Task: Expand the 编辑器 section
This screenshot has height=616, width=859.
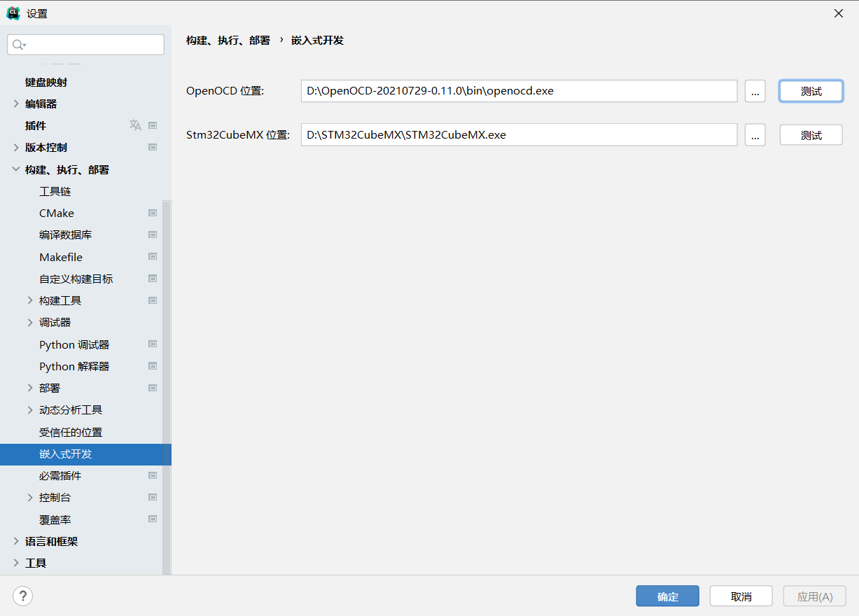Action: click(x=16, y=104)
